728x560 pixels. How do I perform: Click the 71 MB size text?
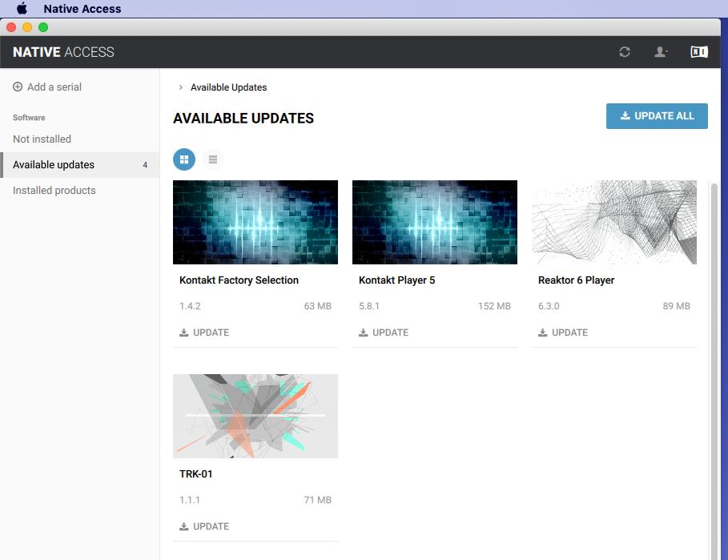pos(318,500)
